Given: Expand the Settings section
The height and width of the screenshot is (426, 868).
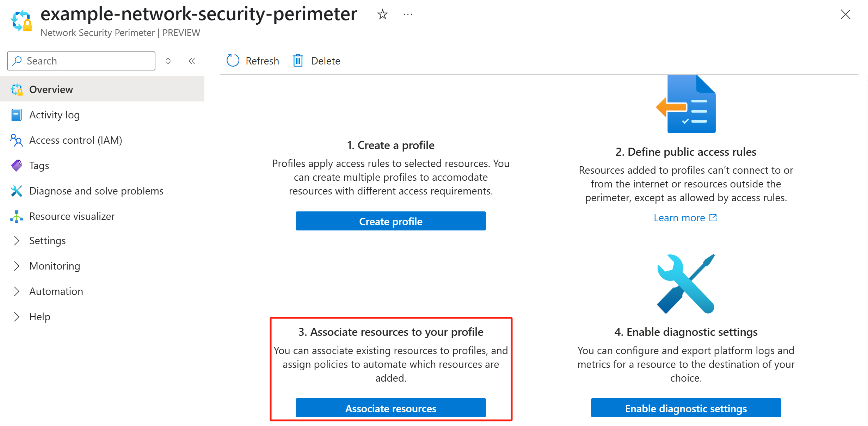Looking at the screenshot, I should coord(102,241).
